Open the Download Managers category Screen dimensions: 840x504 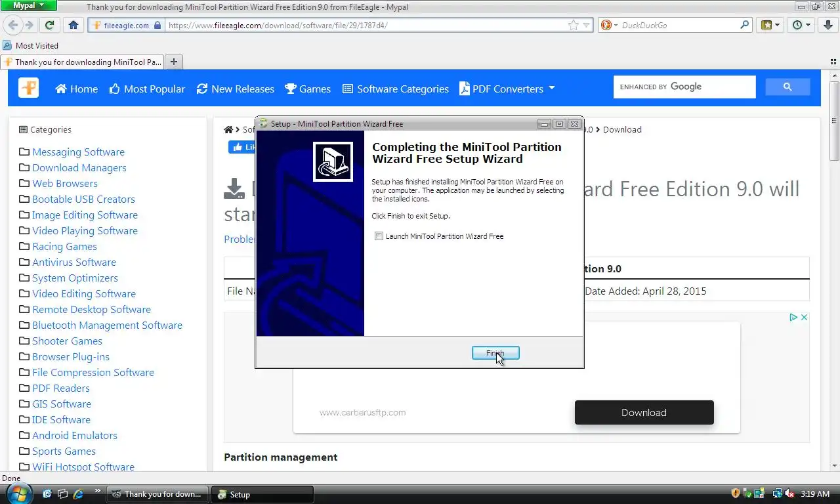pos(79,167)
